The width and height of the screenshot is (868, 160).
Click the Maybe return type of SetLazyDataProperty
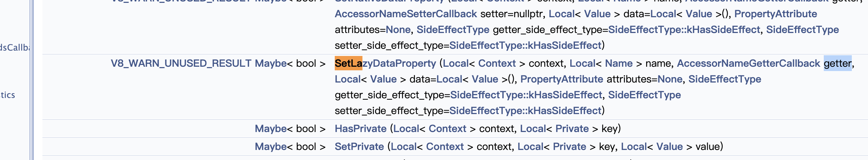tap(271, 63)
